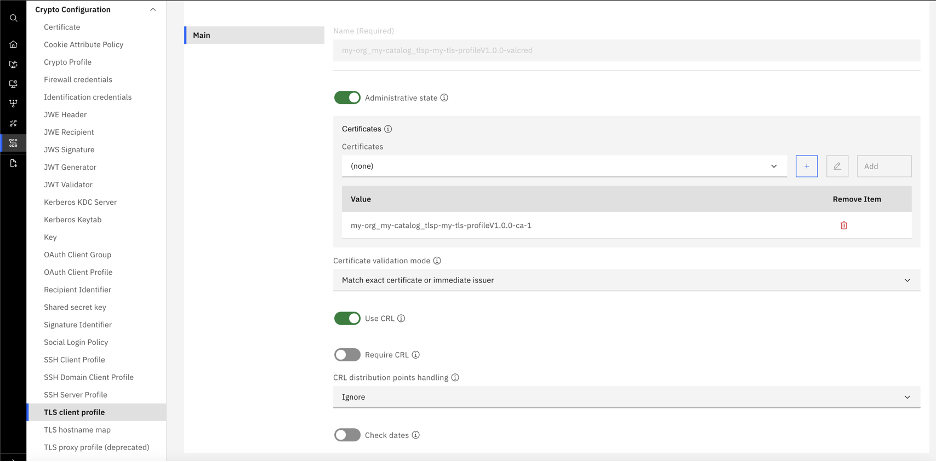Enable the Check dates toggle
Screen dimensions: 936x462
[x=347, y=435]
